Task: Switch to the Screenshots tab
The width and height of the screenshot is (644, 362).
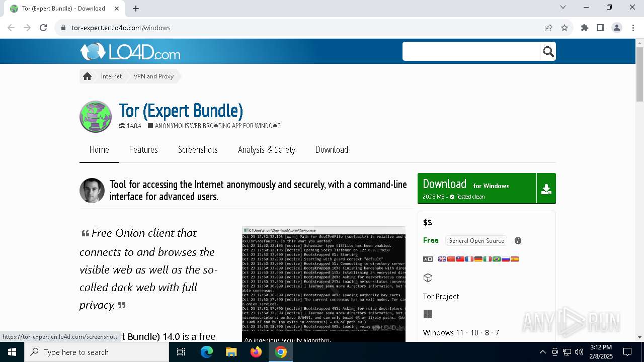Action: coord(198,149)
